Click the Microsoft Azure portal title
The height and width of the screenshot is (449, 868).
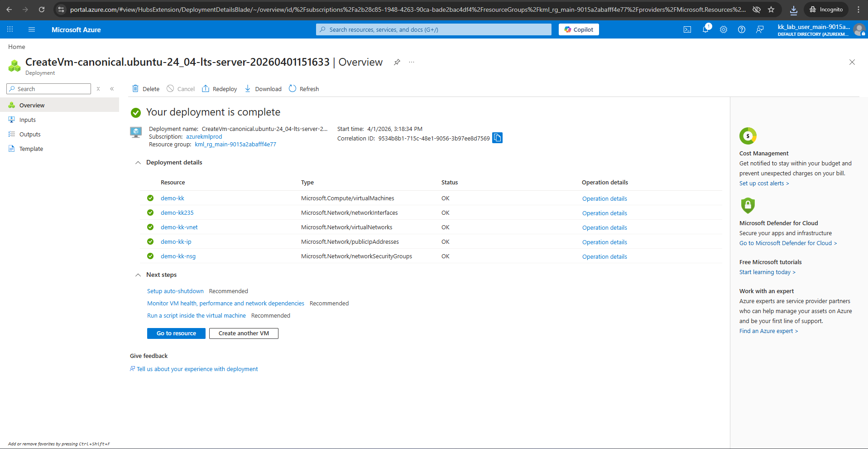76,29
